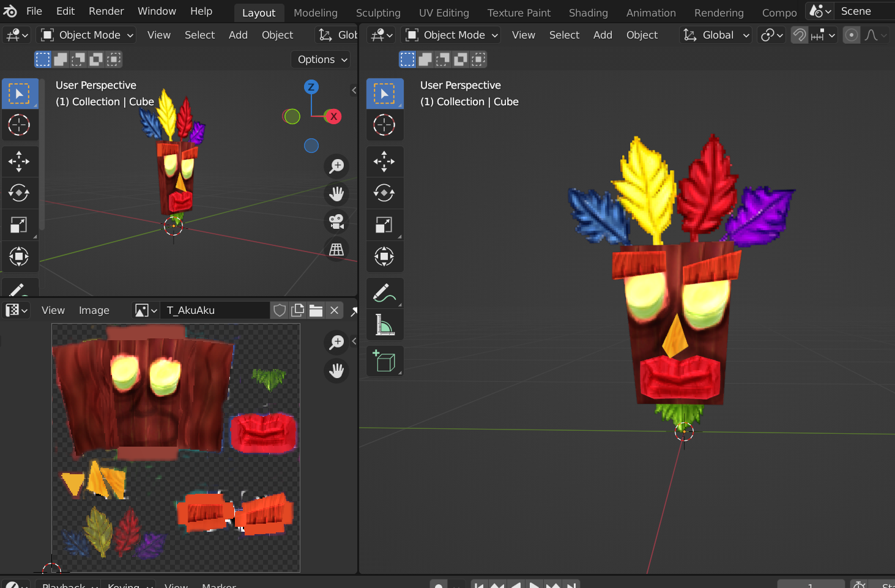Open image editor type dropdown

pyautogui.click(x=17, y=310)
